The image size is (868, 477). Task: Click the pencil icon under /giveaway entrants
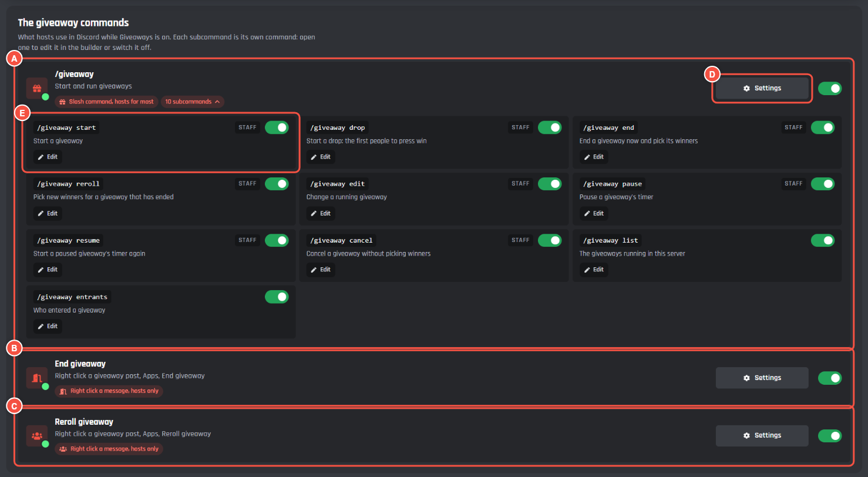coord(41,326)
